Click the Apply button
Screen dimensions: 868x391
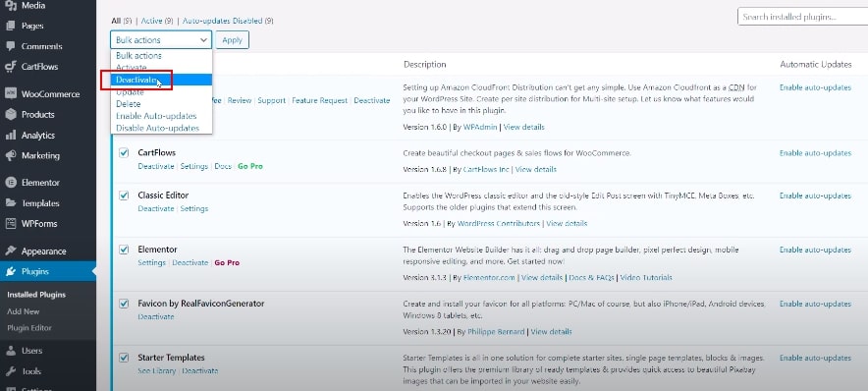[x=232, y=40]
